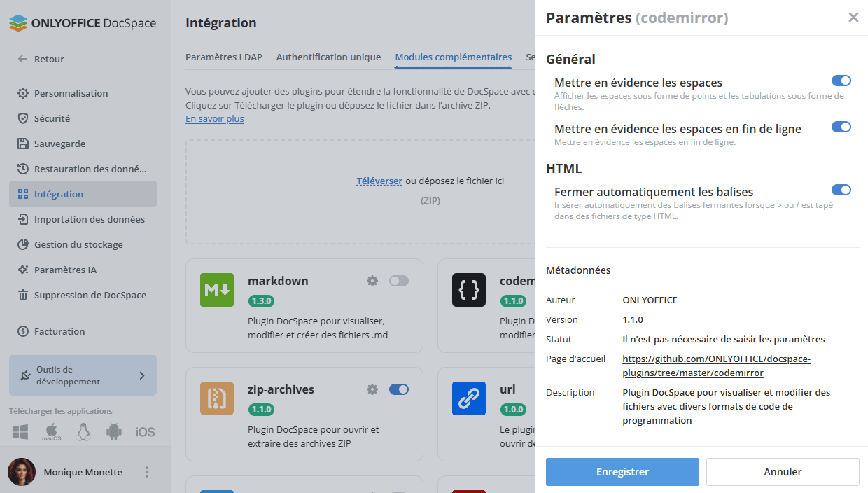Open zip-archives plugin settings gear
The height and width of the screenshot is (493, 868).
click(x=372, y=389)
